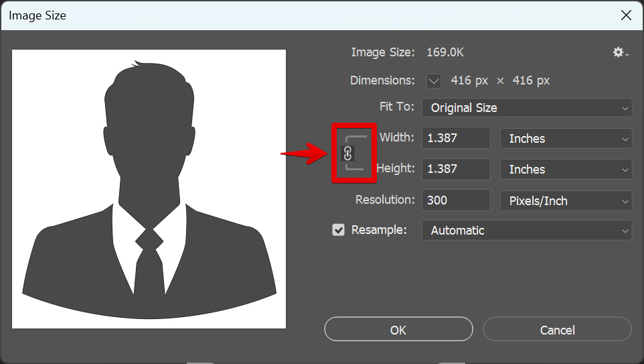Expand the Dimensions unit dropdown arrow
The height and width of the screenshot is (364, 644).
[x=434, y=80]
